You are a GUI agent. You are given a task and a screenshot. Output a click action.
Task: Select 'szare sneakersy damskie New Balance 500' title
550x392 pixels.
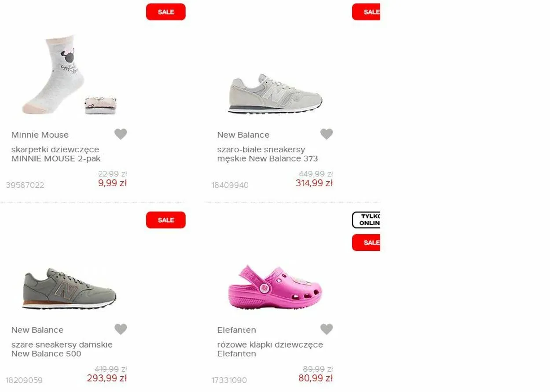tap(62, 349)
